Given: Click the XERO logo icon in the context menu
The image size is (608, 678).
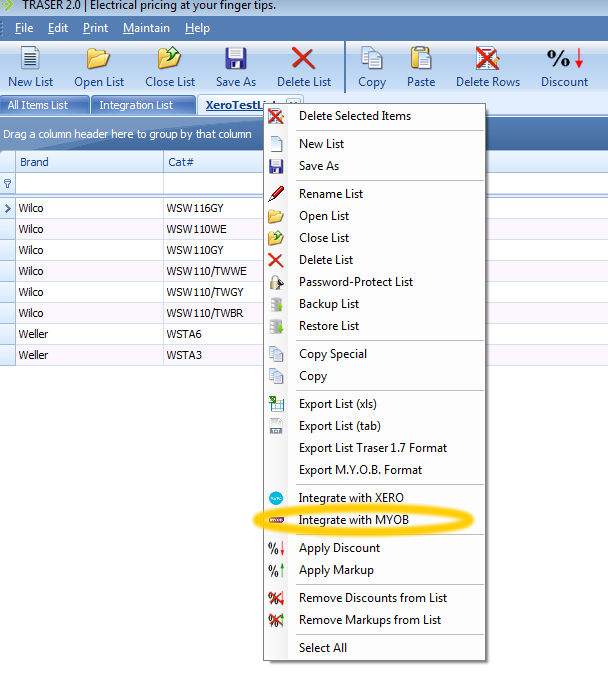Looking at the screenshot, I should pos(276,498).
